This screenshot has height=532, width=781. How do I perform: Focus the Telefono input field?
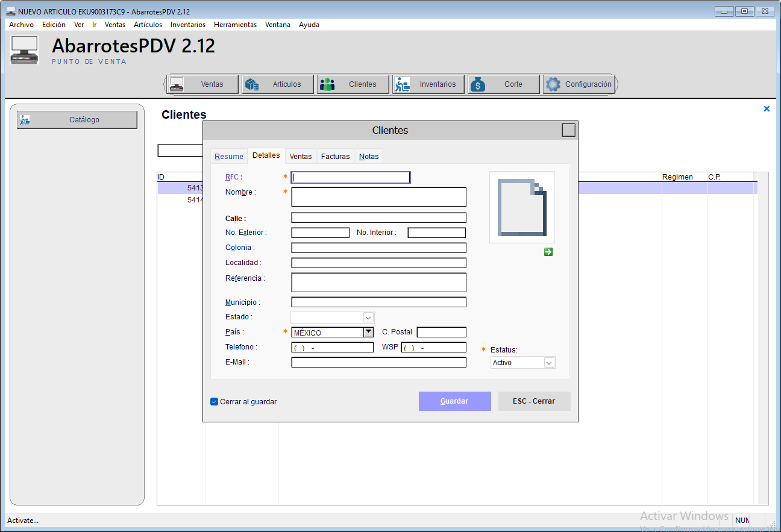click(x=333, y=347)
